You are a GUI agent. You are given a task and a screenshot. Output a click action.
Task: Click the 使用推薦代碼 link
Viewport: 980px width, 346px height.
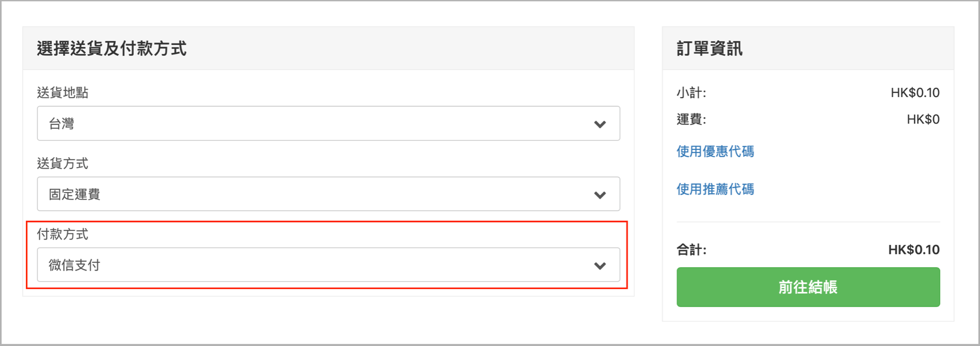(x=715, y=189)
